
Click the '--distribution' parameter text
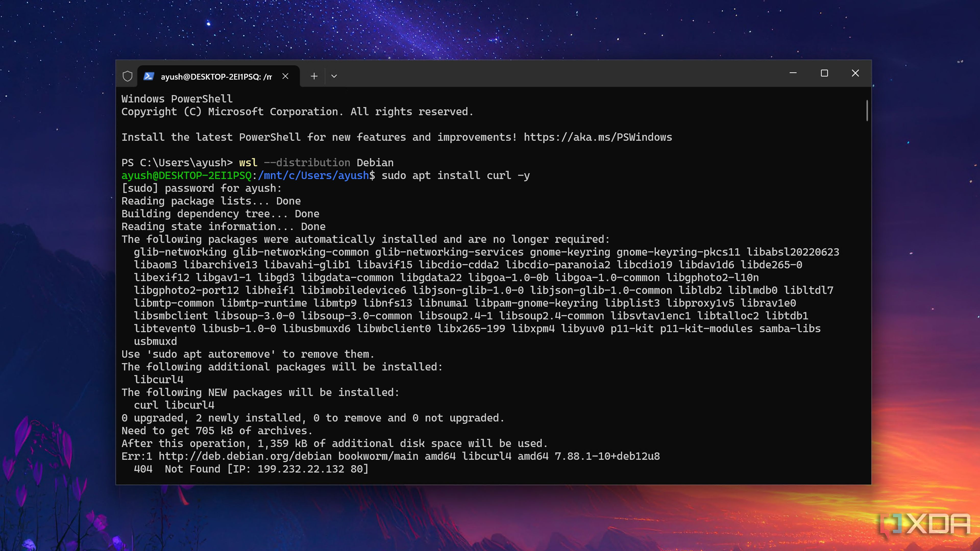(x=307, y=163)
